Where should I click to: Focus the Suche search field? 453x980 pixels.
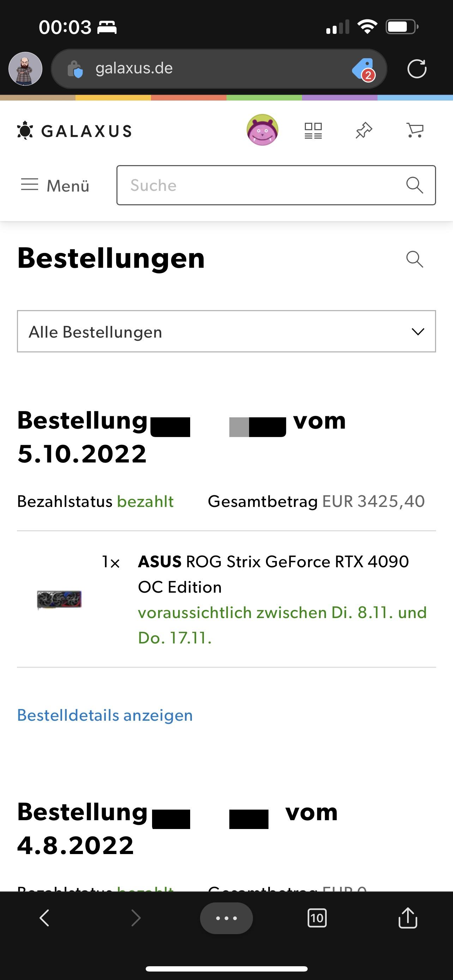pos(262,185)
